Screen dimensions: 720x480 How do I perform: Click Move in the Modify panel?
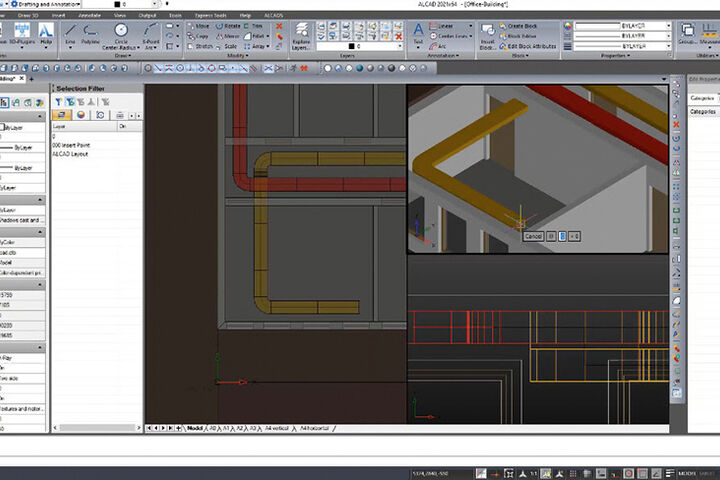pyautogui.click(x=198, y=26)
